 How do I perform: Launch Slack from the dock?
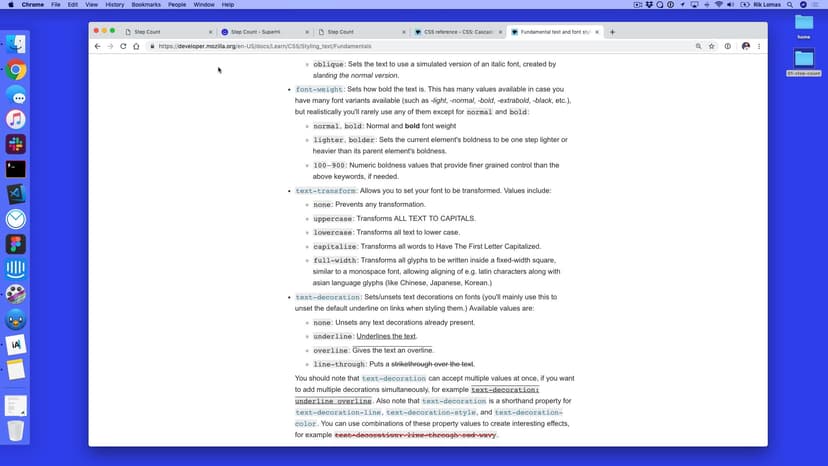[x=16, y=145]
